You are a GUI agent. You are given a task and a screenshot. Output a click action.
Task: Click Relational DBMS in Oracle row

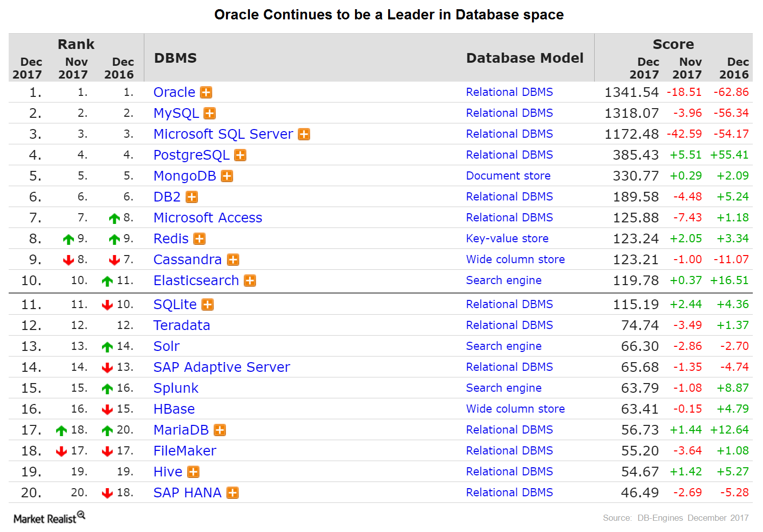click(510, 92)
